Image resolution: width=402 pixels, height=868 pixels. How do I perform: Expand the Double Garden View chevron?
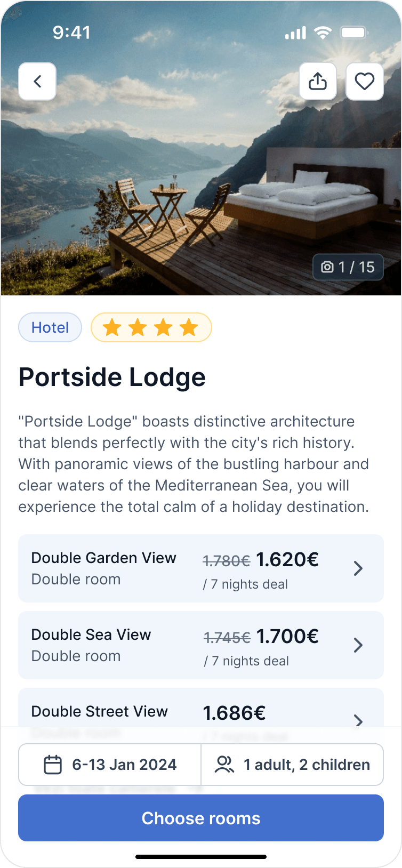click(358, 568)
